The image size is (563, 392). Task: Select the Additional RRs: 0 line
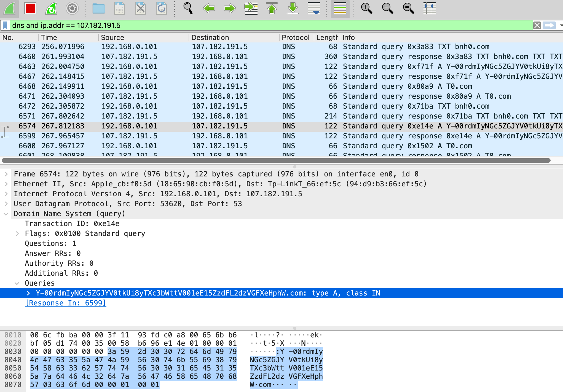tap(61, 273)
